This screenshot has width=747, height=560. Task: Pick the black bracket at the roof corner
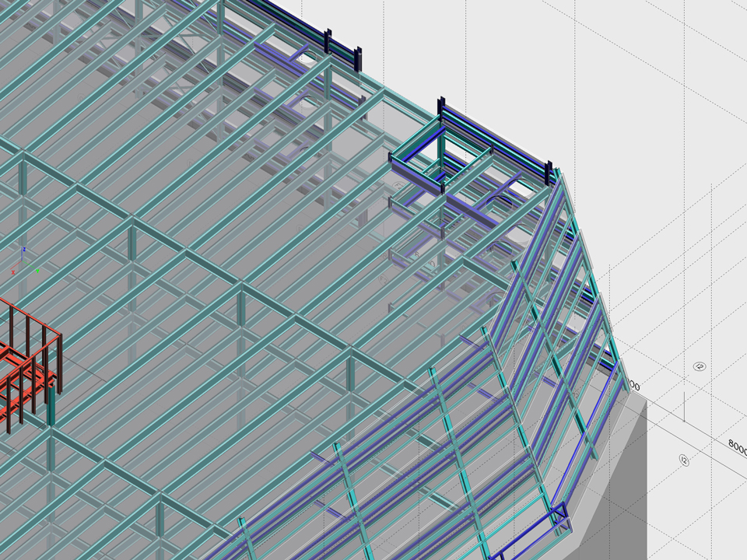pos(549,173)
